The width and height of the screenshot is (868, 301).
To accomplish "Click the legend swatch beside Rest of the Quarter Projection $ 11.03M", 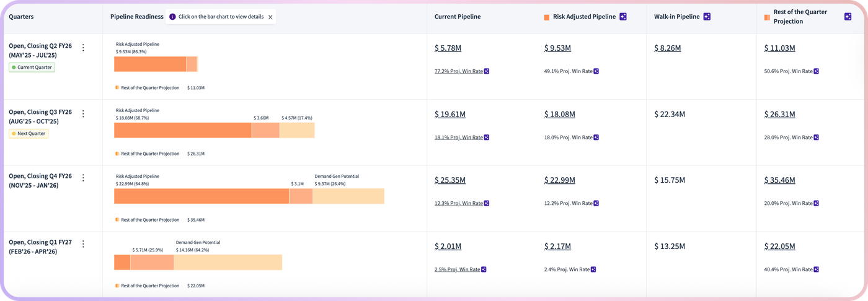I will pyautogui.click(x=117, y=88).
